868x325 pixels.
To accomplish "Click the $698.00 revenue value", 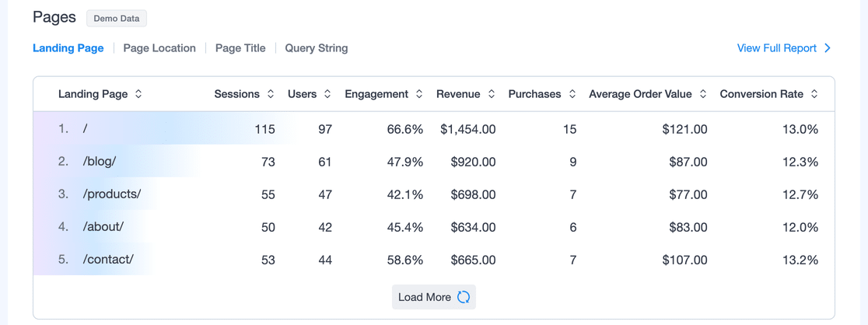I will pos(473,195).
